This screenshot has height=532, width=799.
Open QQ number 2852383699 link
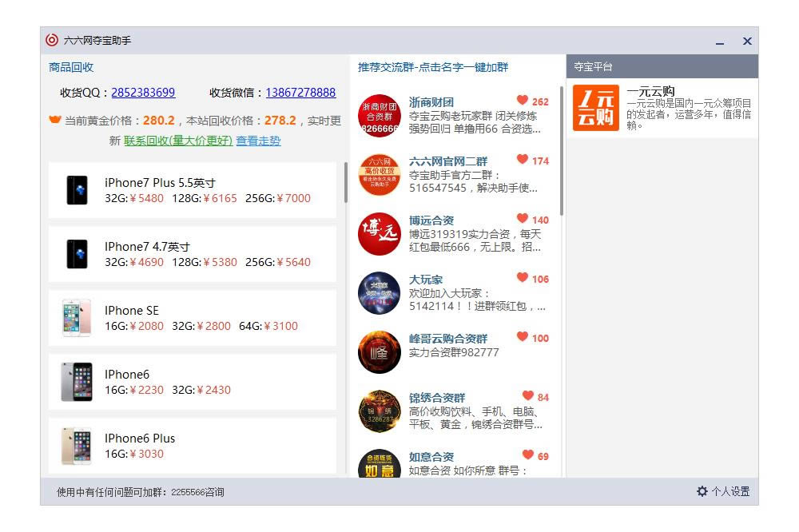pos(143,92)
